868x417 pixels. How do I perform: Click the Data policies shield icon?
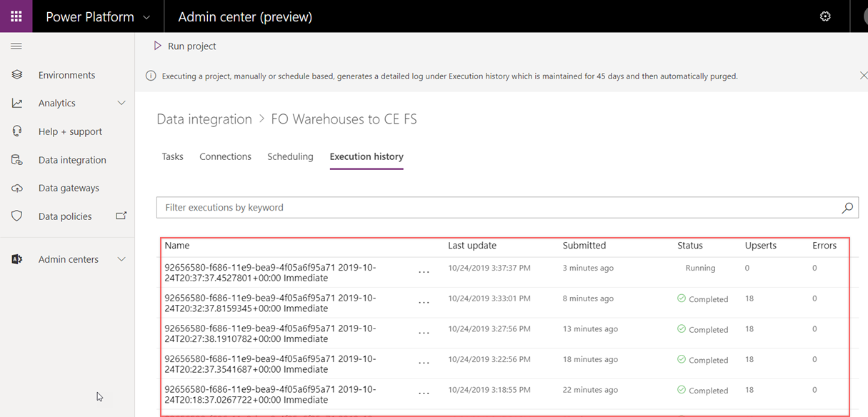17,216
